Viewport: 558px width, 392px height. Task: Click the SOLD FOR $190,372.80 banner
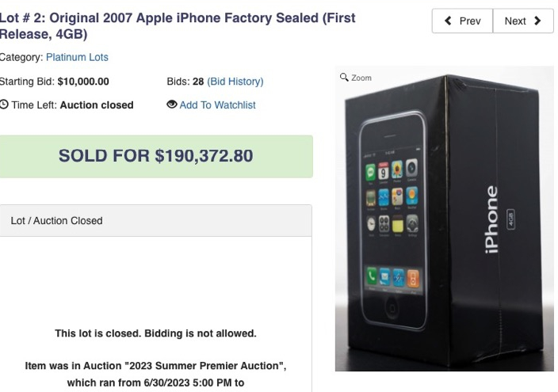156,156
